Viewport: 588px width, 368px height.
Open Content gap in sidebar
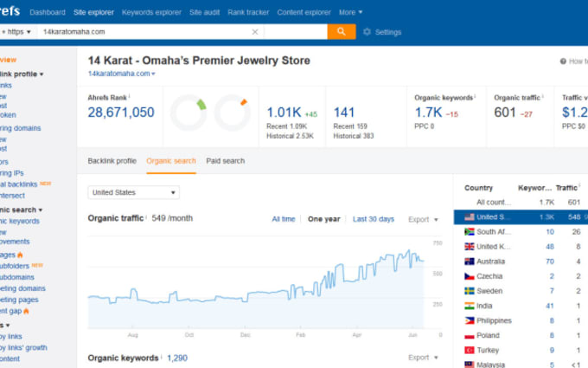[x=11, y=311]
